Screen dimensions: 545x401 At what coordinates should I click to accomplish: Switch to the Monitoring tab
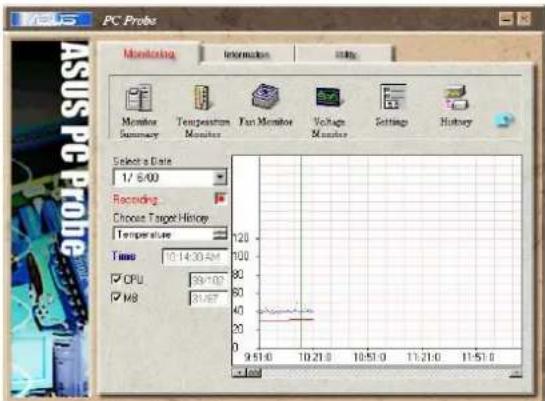point(149,54)
